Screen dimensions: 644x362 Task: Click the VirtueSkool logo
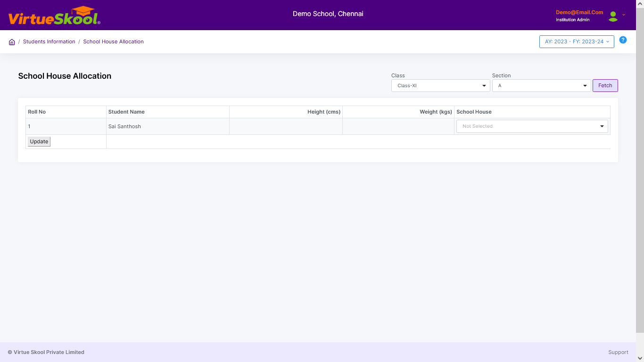click(x=54, y=16)
